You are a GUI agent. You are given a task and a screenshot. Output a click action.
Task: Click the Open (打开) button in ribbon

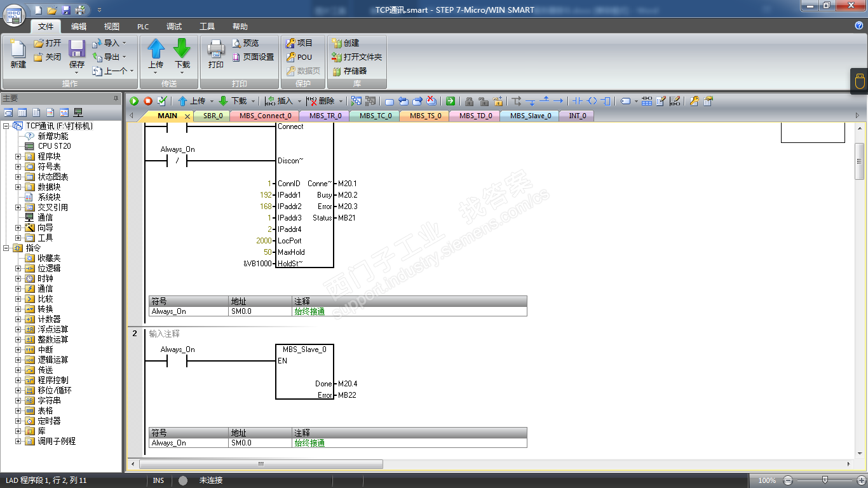point(48,43)
